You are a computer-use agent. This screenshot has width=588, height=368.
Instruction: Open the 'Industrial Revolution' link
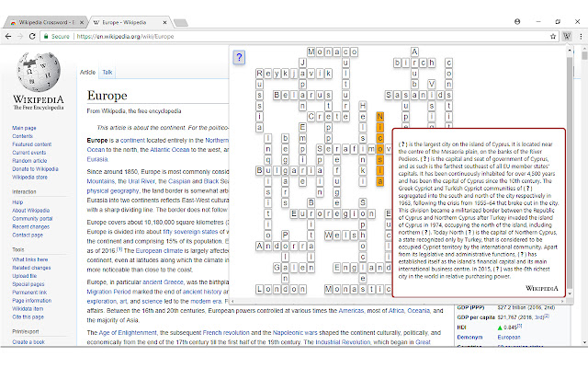(x=343, y=342)
